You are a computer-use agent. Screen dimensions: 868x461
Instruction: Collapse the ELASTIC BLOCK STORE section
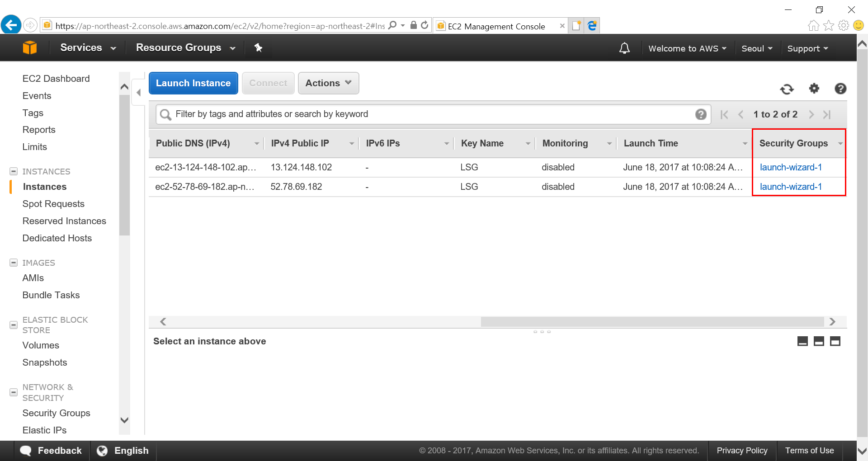click(x=14, y=325)
